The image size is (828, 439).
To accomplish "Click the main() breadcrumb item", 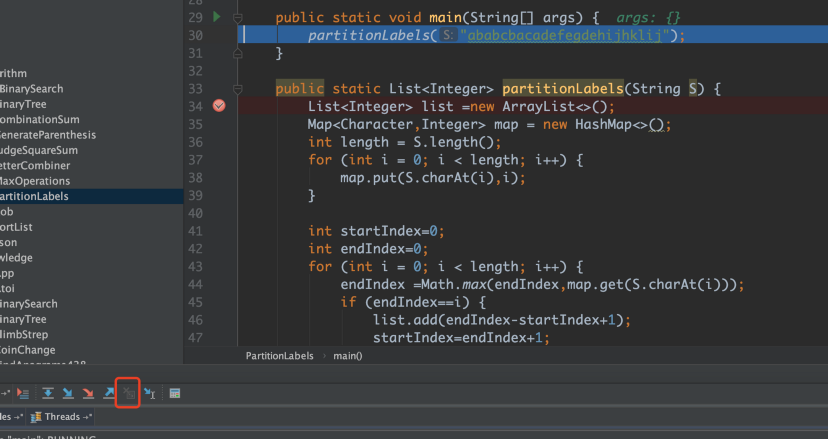I will click(347, 355).
